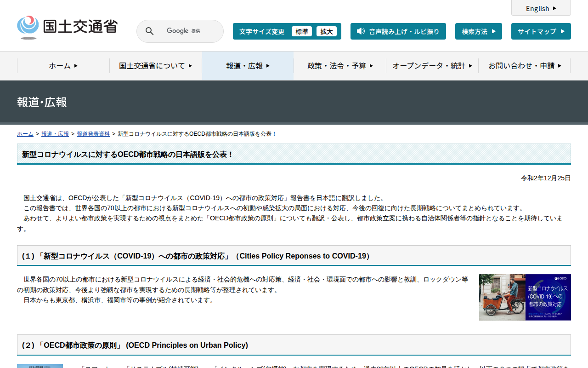Set text size to 拡大
The width and height of the screenshot is (588, 368).
(x=327, y=31)
